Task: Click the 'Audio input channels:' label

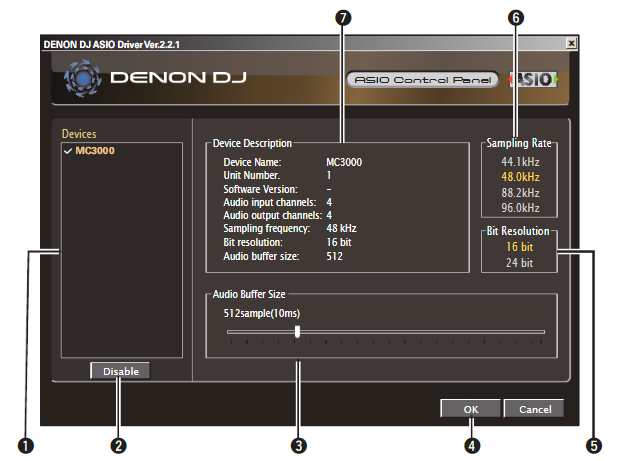Action: (x=270, y=202)
